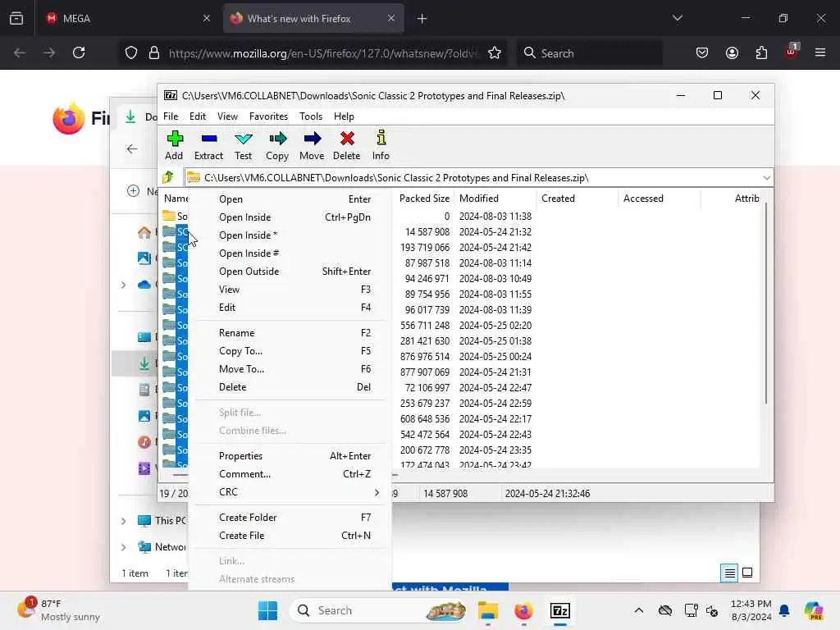Click the Firefox Search box
Image resolution: width=840 pixels, height=630 pixels.
(589, 53)
